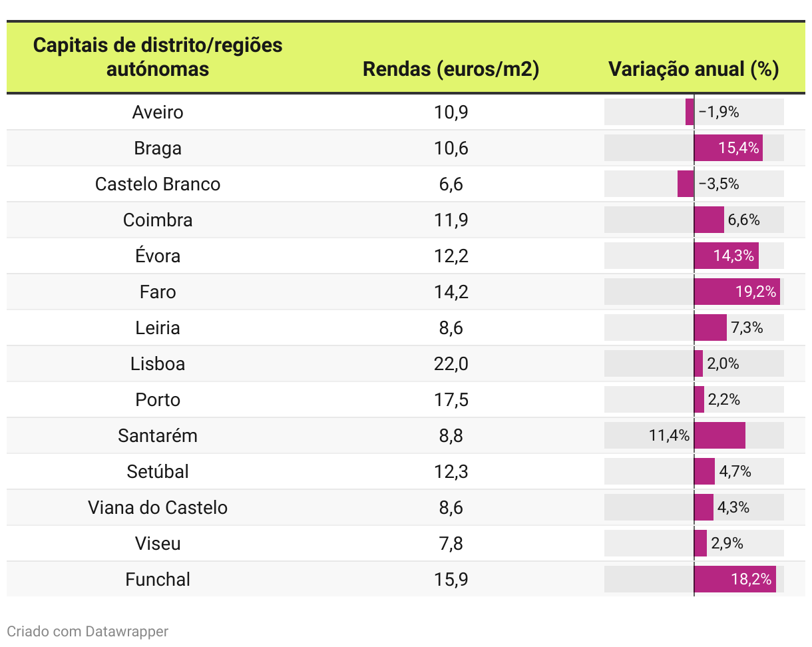This screenshot has height=647, width=812.
Task: Click the Capitais de distrito/regiões autónomas header
Action: (158, 57)
